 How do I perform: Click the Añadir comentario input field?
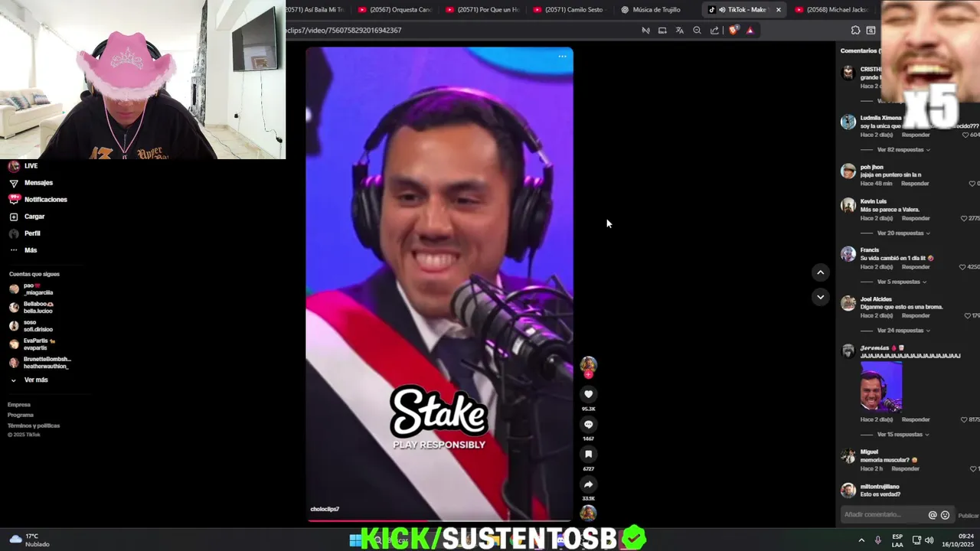pyautogui.click(x=884, y=515)
